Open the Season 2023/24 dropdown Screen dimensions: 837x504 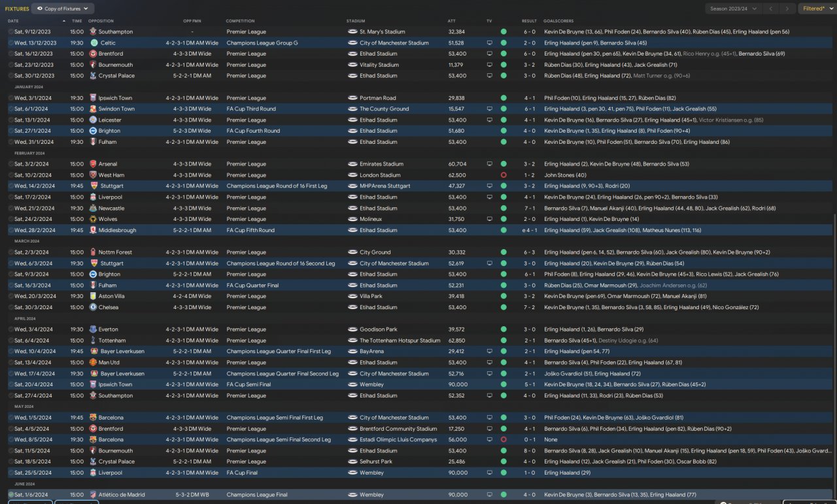pos(733,8)
